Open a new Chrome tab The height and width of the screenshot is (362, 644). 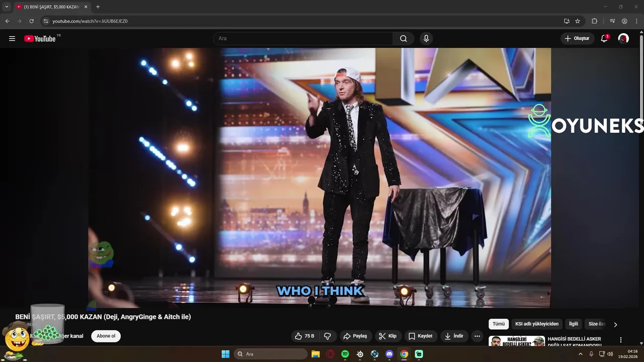click(x=98, y=7)
